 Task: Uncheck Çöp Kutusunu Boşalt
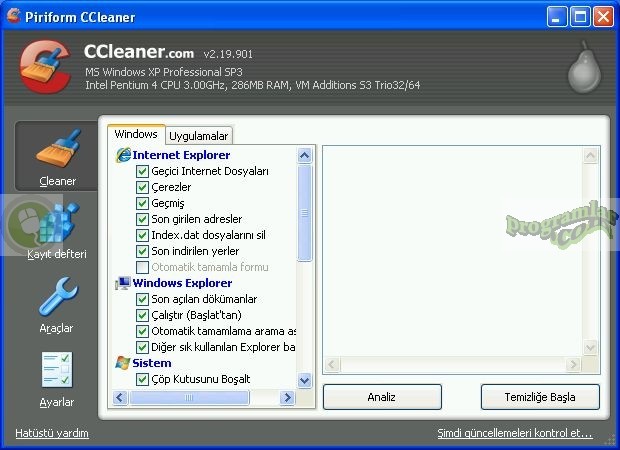pos(142,379)
